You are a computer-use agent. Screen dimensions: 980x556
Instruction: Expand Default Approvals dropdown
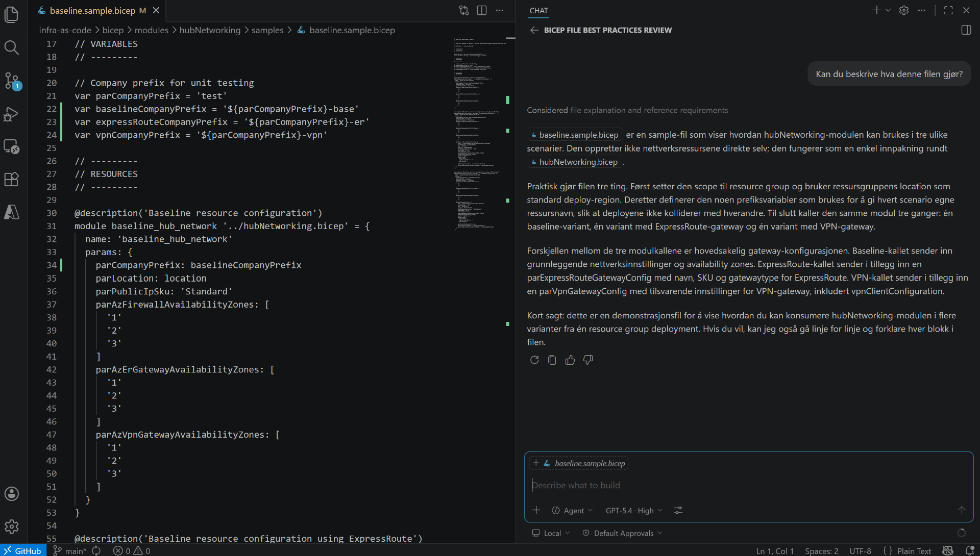point(623,533)
